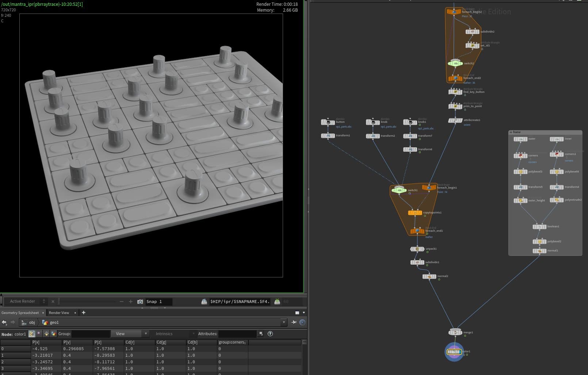This screenshot has width=588, height=375.
Task: Click the Group filter input field
Action: [90, 334]
